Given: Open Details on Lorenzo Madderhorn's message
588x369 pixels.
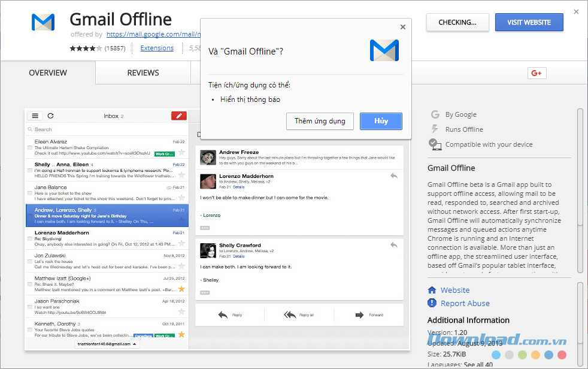Looking at the screenshot, I should click(x=238, y=187).
